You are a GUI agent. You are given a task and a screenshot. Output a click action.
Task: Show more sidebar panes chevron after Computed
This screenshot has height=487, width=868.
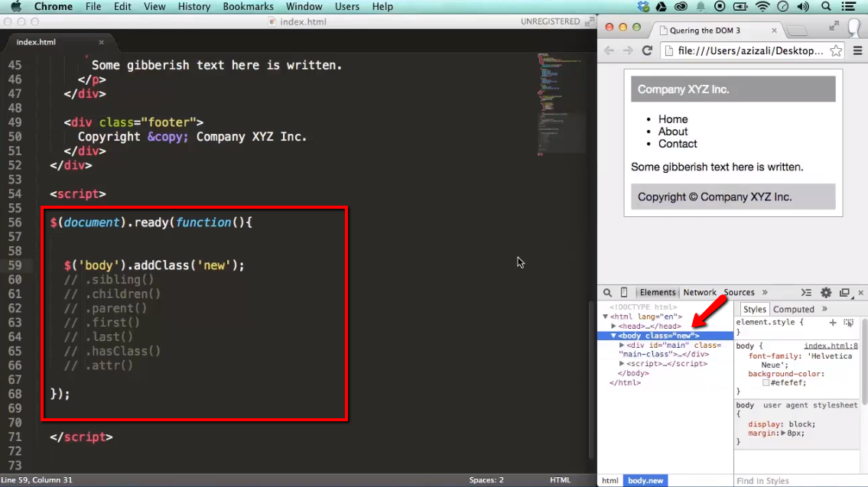click(824, 310)
